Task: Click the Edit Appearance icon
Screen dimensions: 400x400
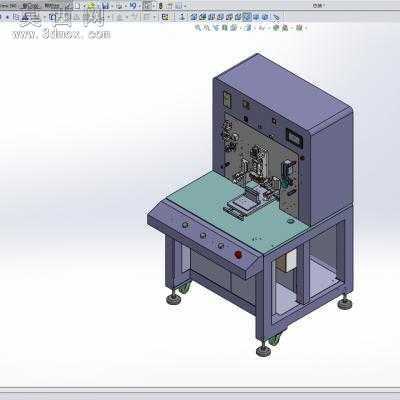Action: pyautogui.click(x=276, y=28)
